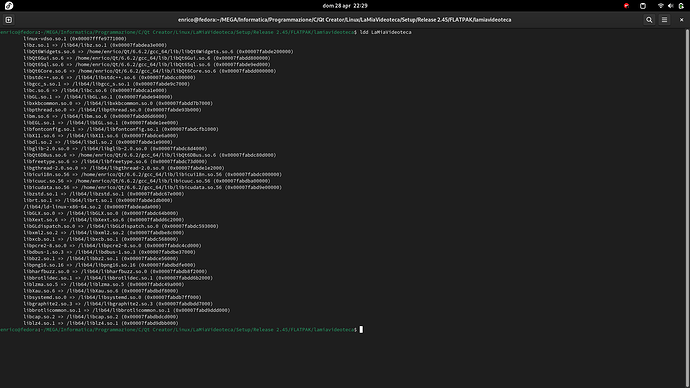Click the libpcre2-8.so.0 line

pyautogui.click(x=112, y=245)
